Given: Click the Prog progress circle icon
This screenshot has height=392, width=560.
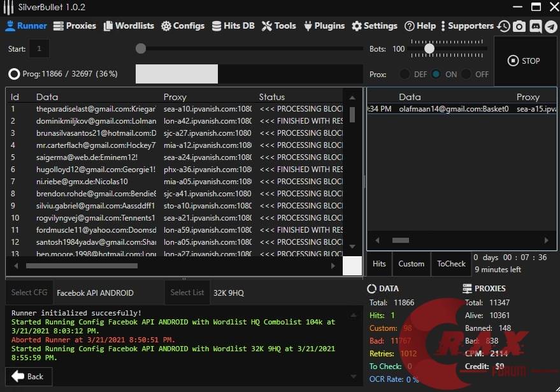Looking at the screenshot, I should point(14,74).
